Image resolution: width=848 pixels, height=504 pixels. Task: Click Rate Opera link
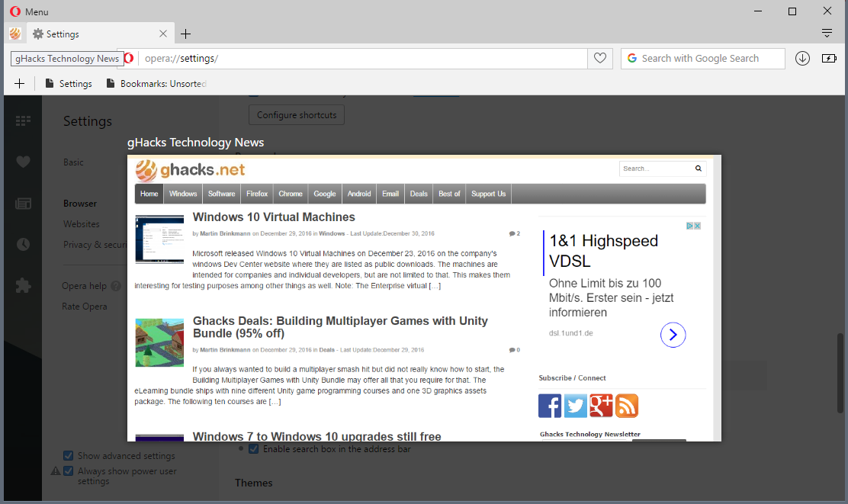pos(85,306)
